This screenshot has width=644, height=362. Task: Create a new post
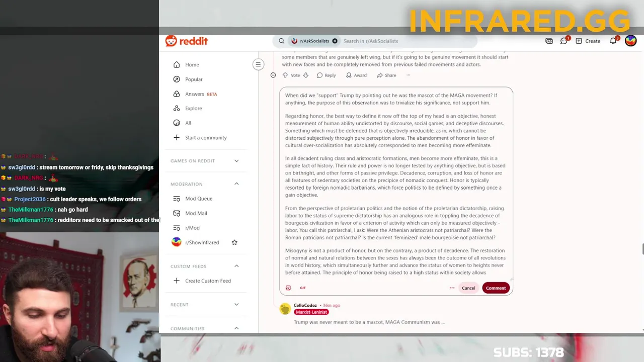pyautogui.click(x=588, y=41)
